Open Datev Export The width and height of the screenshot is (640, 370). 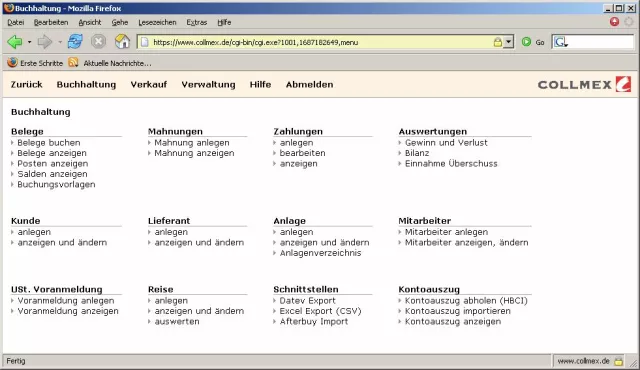point(307,301)
